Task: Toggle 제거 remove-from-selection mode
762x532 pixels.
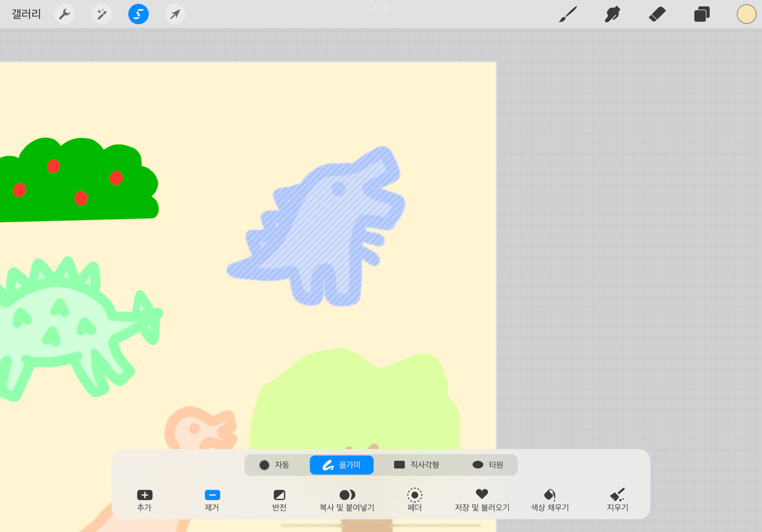Action: (x=212, y=499)
